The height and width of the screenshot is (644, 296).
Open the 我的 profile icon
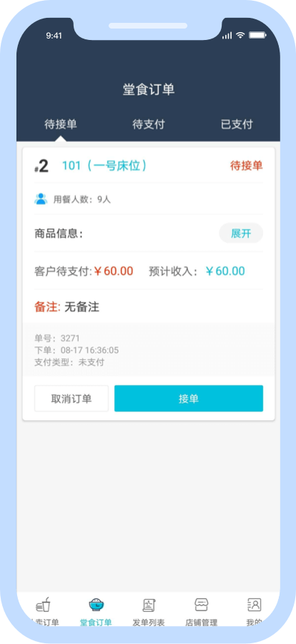pos(254,605)
